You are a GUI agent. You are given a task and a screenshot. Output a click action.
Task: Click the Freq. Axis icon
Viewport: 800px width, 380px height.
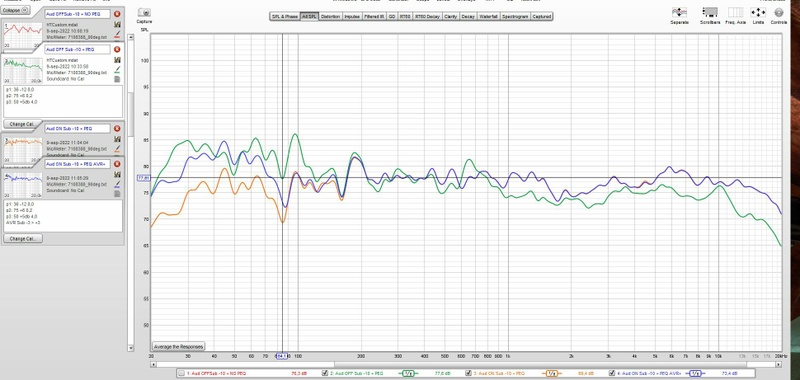(x=735, y=12)
